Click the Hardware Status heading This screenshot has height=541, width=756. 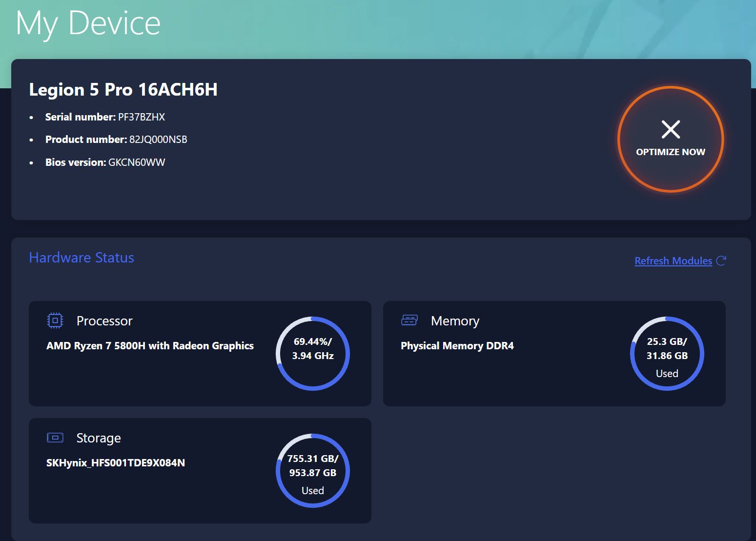82,258
